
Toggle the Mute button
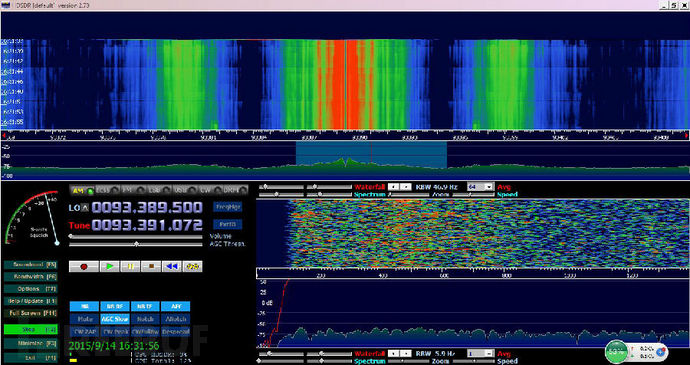(84, 319)
